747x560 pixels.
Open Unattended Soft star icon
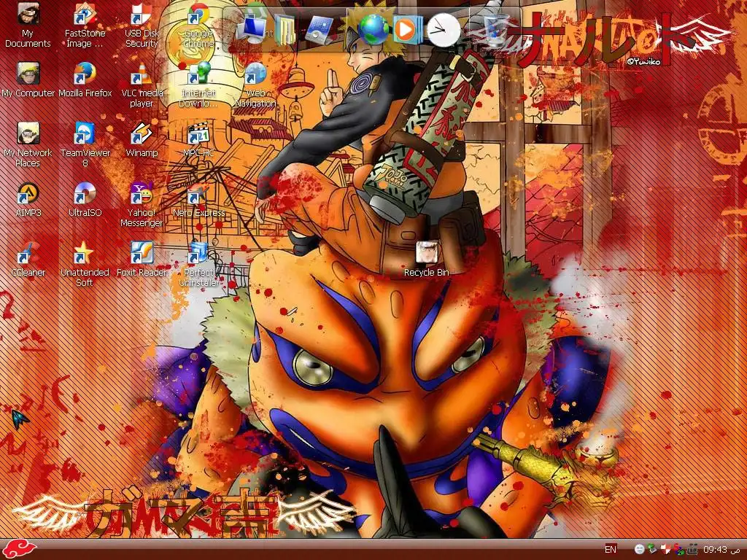click(85, 264)
